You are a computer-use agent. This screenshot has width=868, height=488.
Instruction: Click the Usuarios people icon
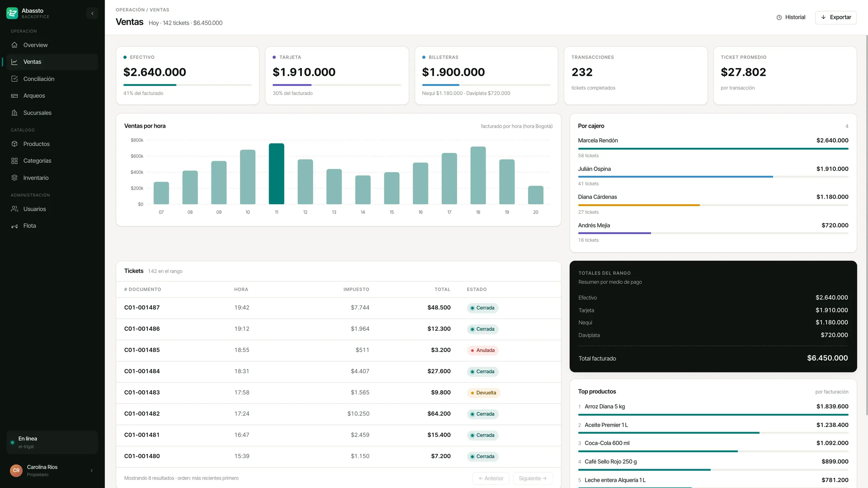pyautogui.click(x=15, y=209)
